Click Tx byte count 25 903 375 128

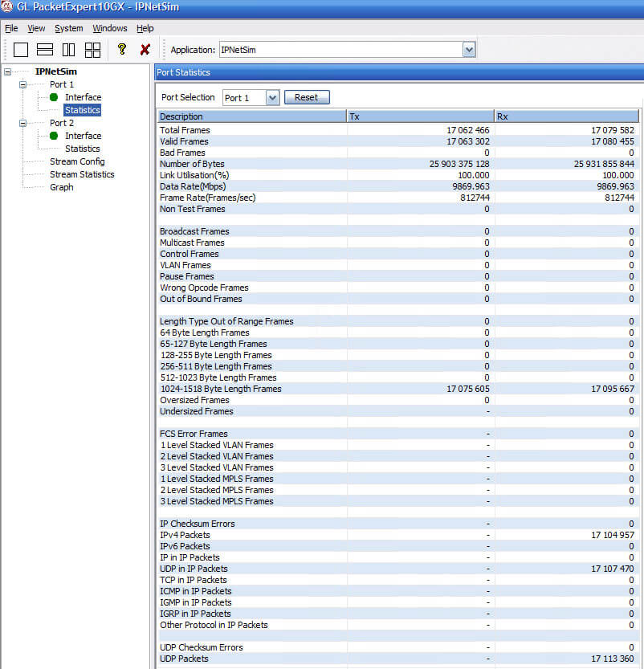pyautogui.click(x=459, y=164)
